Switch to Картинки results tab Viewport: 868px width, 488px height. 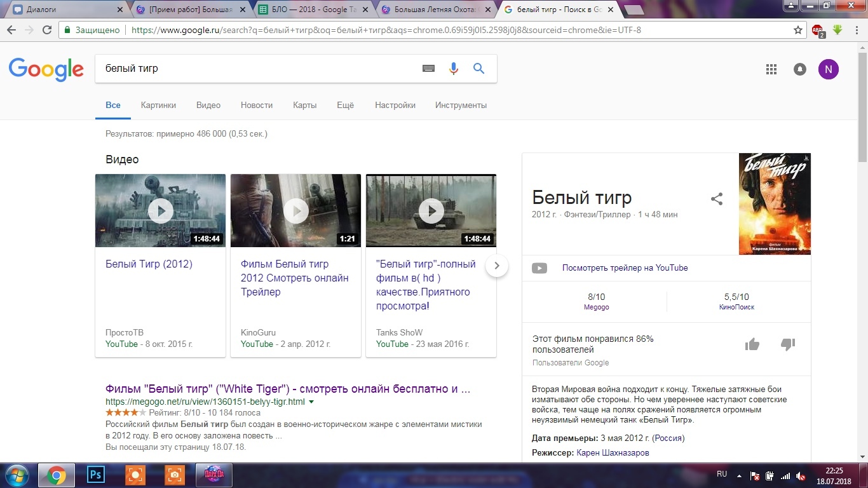pyautogui.click(x=158, y=105)
